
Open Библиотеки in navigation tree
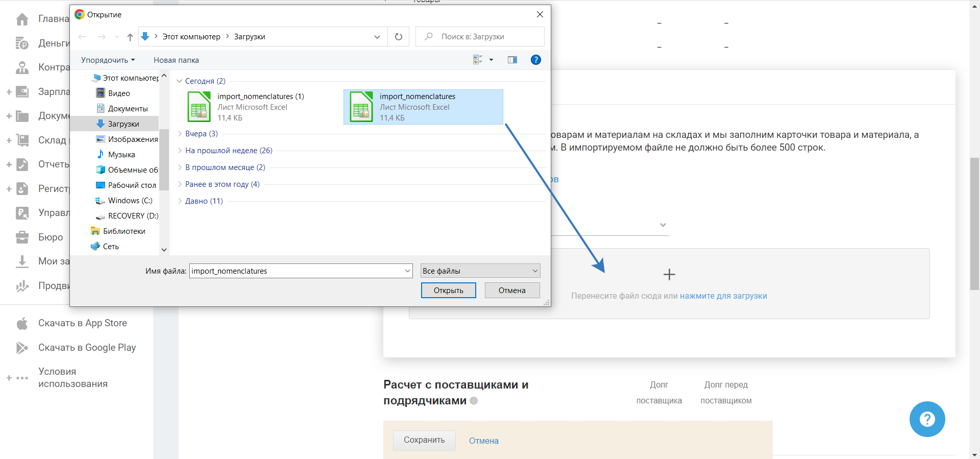[x=118, y=231]
